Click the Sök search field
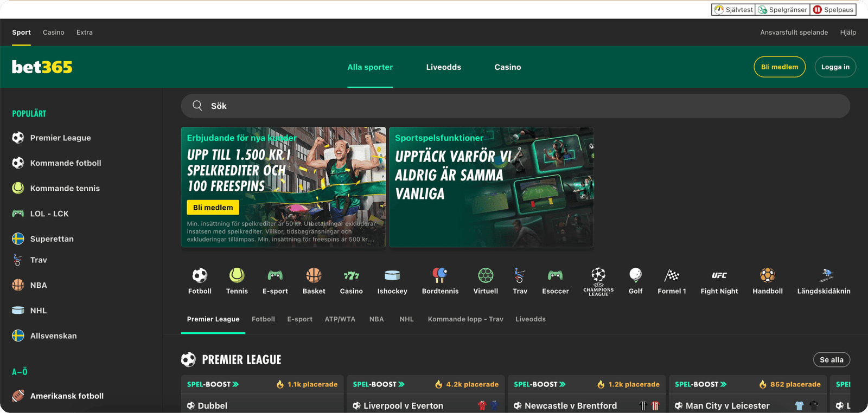Viewport: 868px width, 413px height. [515, 106]
